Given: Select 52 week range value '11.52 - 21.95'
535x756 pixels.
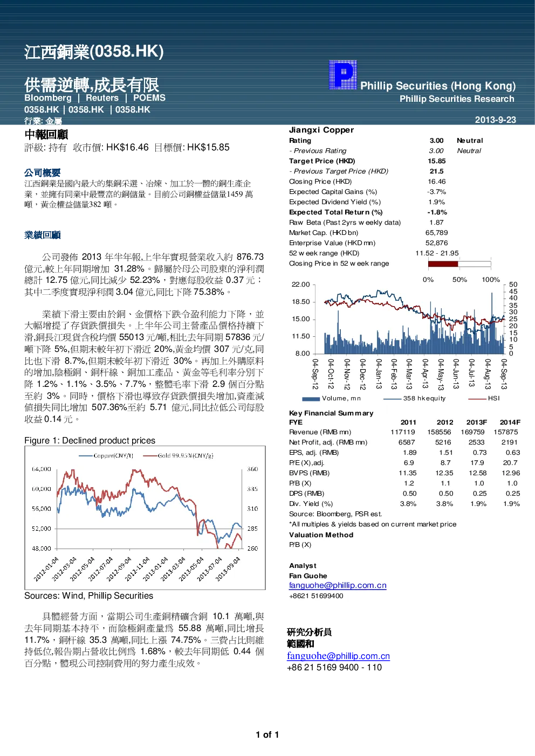Looking at the screenshot, I should (437, 253).
